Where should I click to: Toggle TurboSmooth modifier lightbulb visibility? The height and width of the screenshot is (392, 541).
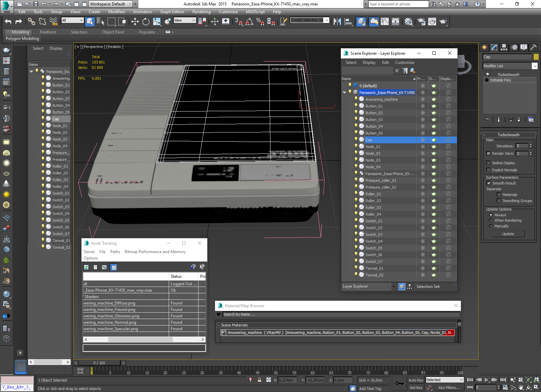(x=487, y=74)
